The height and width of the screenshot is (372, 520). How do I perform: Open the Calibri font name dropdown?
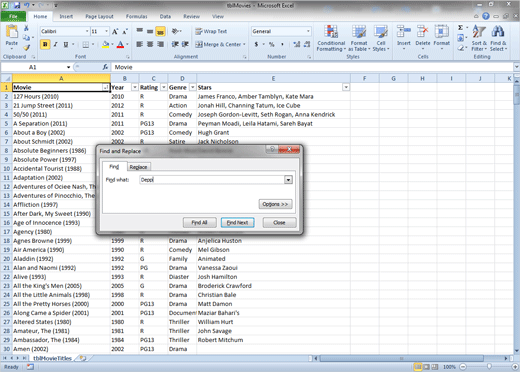[87, 31]
